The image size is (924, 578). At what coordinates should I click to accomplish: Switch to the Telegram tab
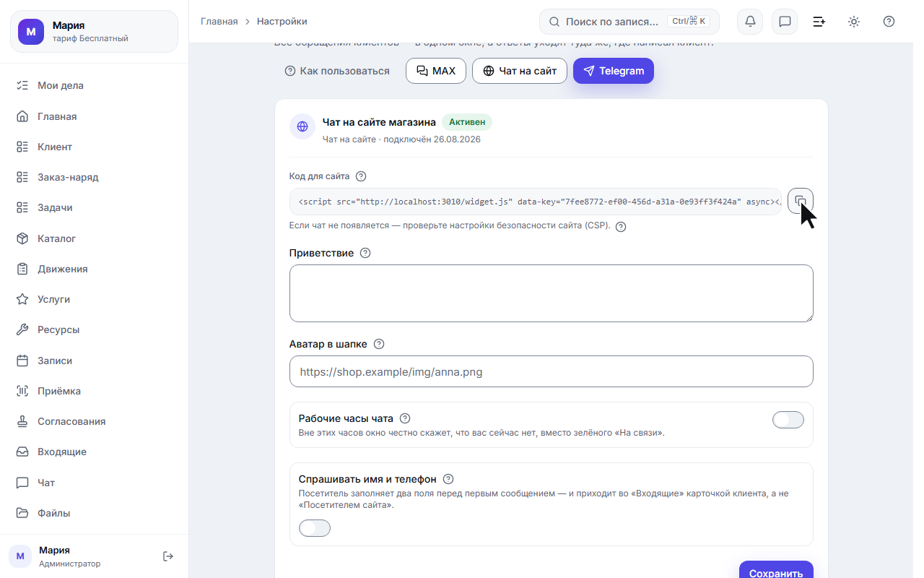[614, 71]
